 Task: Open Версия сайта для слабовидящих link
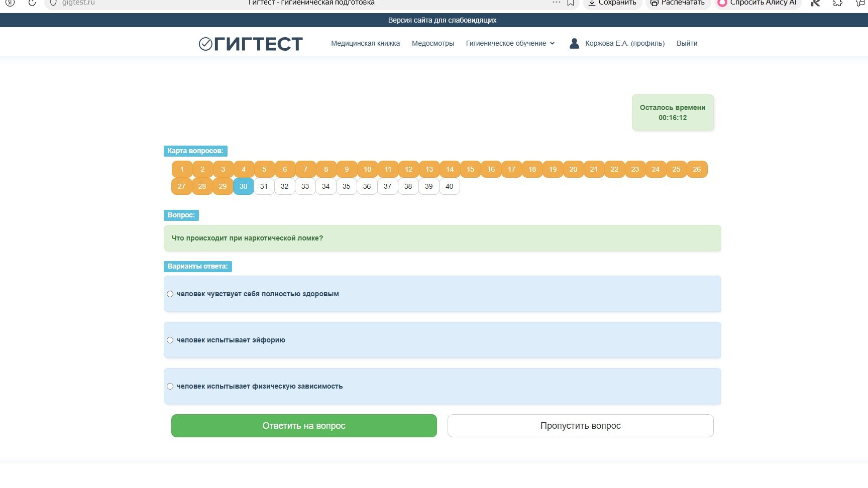442,20
